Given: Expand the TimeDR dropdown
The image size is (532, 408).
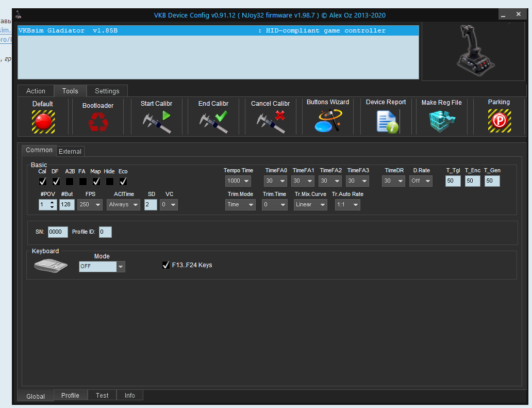Looking at the screenshot, I should pos(393,181).
